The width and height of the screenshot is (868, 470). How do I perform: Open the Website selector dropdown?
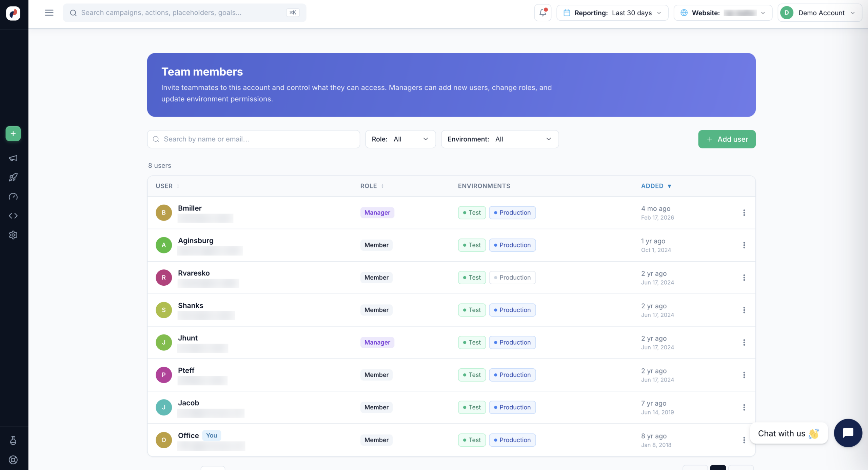coord(723,13)
